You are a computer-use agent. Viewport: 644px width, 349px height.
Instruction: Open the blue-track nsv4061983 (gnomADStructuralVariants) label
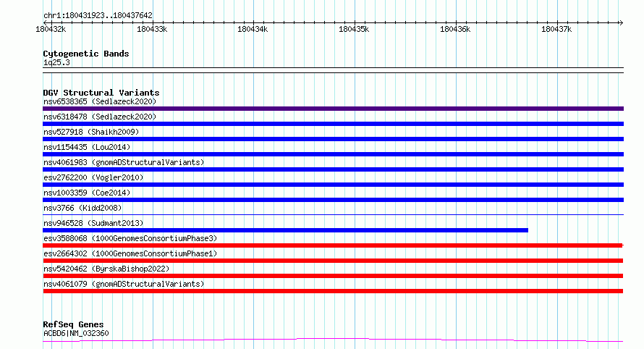[124, 162]
